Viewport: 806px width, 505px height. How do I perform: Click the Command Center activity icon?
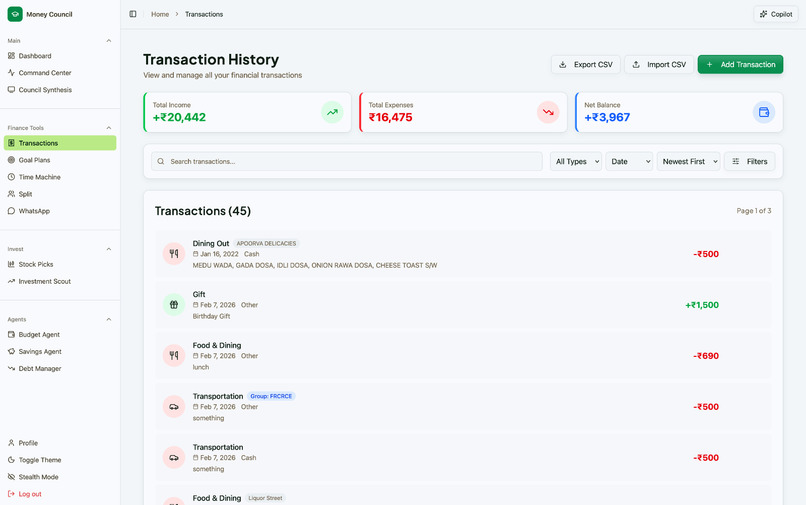pyautogui.click(x=11, y=73)
